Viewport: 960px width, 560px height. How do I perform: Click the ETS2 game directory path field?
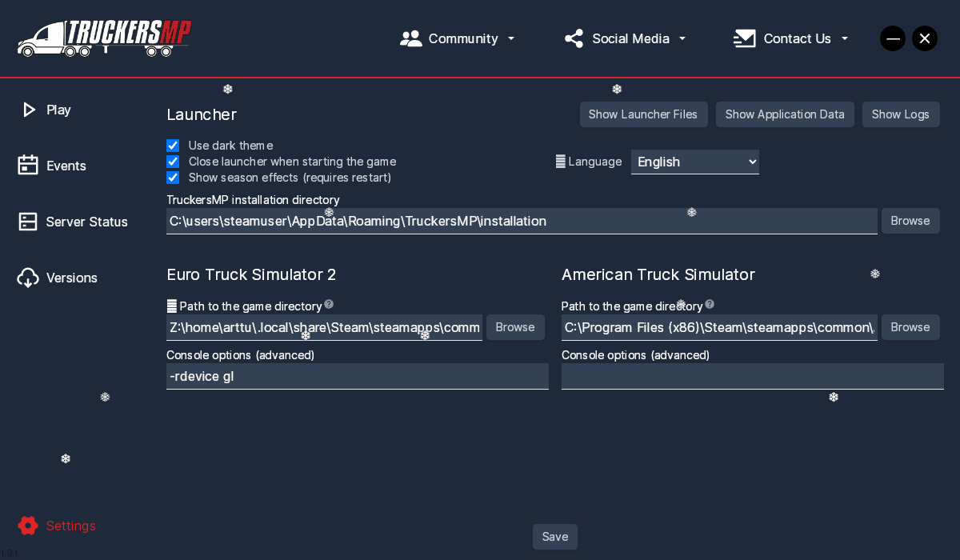click(324, 327)
